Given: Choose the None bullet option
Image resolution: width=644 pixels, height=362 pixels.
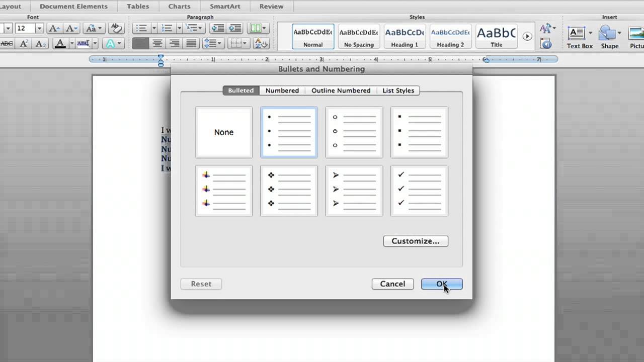Looking at the screenshot, I should (x=224, y=132).
